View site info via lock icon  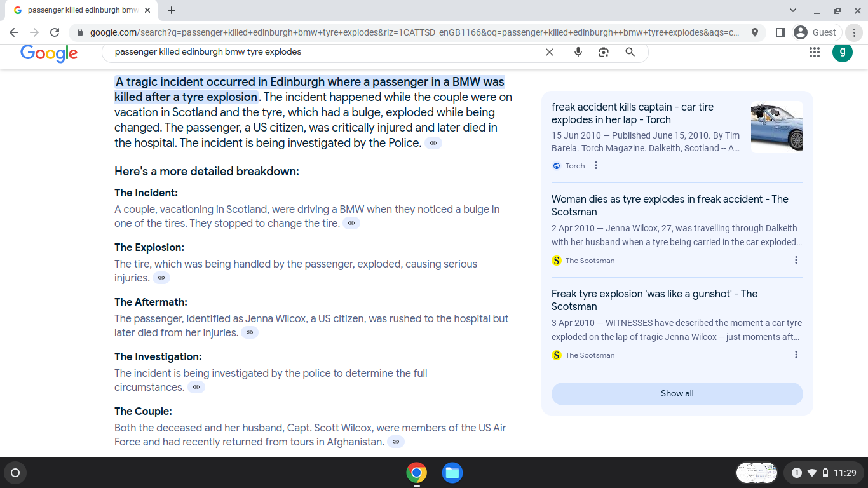tap(79, 32)
